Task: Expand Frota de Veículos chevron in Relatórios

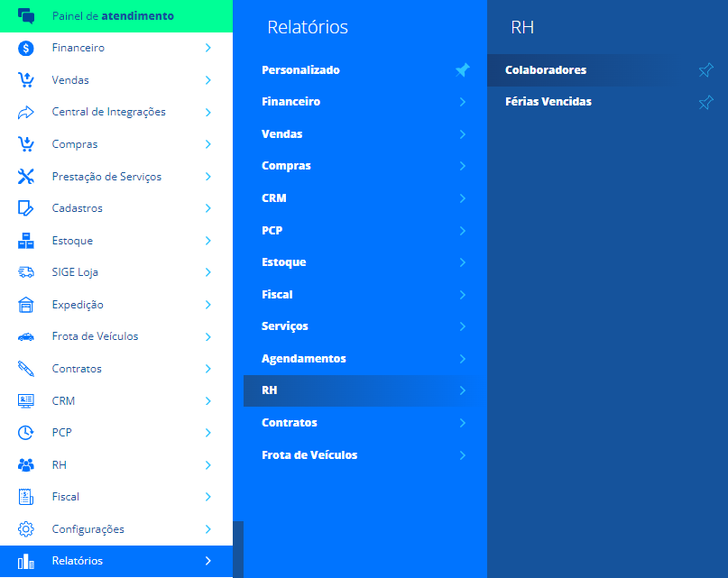Action: tap(463, 455)
